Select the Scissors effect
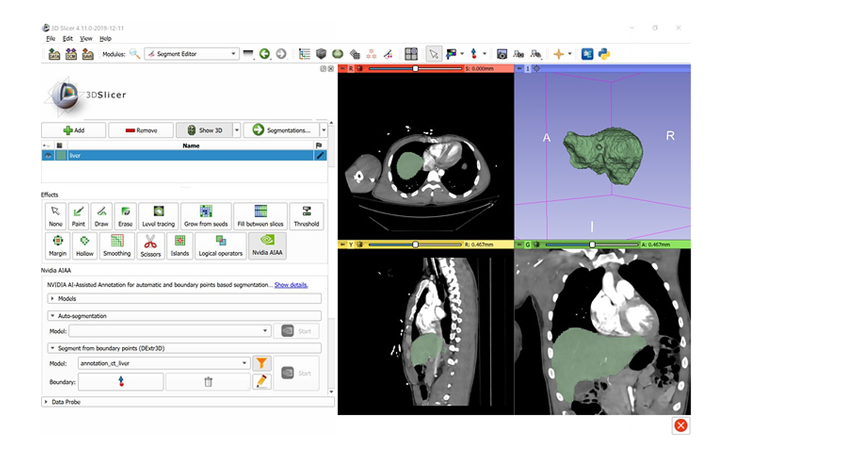The width and height of the screenshot is (868, 449). (150, 246)
